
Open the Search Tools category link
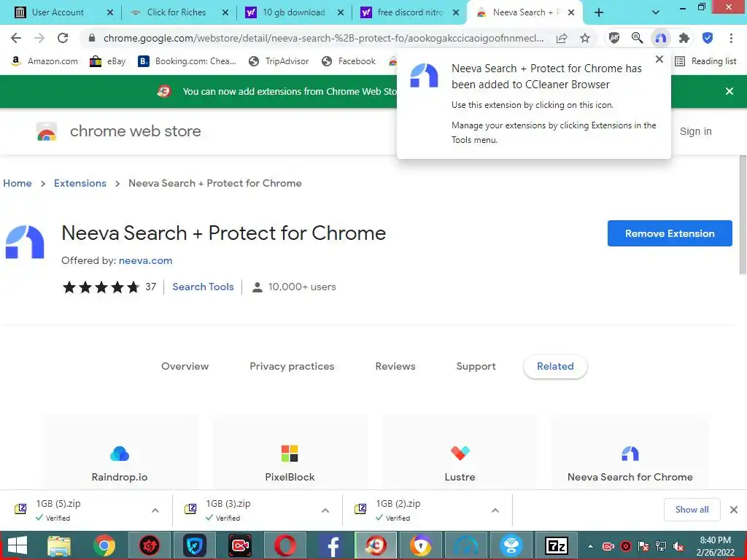(203, 287)
